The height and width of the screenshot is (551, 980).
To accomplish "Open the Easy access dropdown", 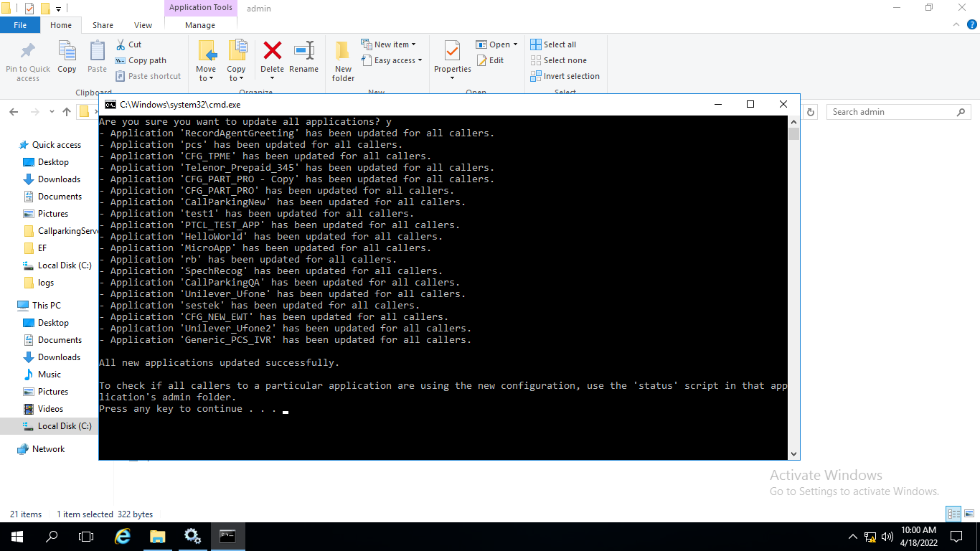I will [x=392, y=60].
